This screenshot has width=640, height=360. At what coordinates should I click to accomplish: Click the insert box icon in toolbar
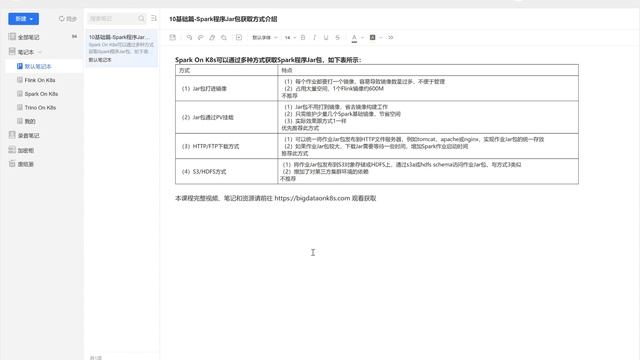(239, 38)
